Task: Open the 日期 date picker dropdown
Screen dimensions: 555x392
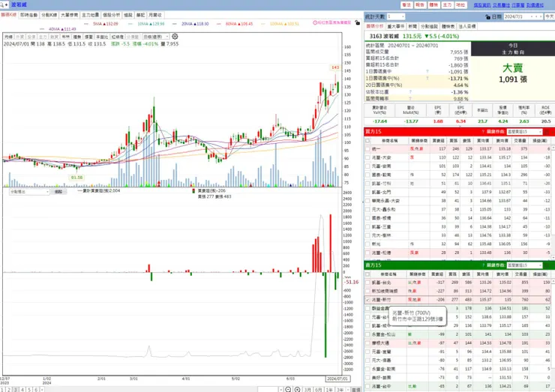Action: coord(531,16)
